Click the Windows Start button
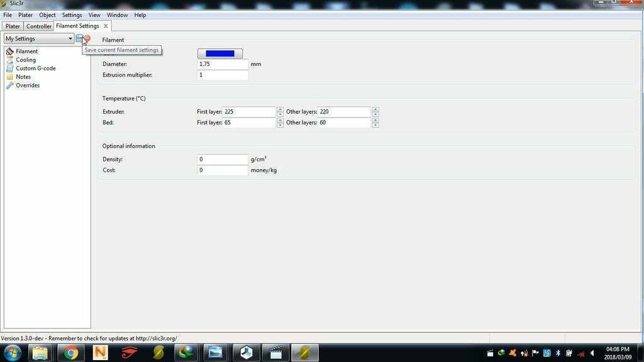This screenshot has width=644, height=362. pyautogui.click(x=13, y=353)
